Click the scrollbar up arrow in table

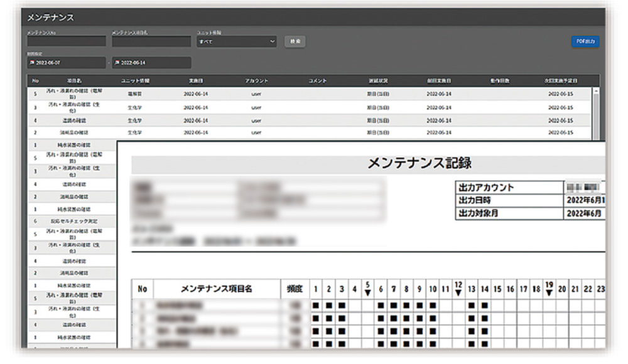(x=596, y=90)
